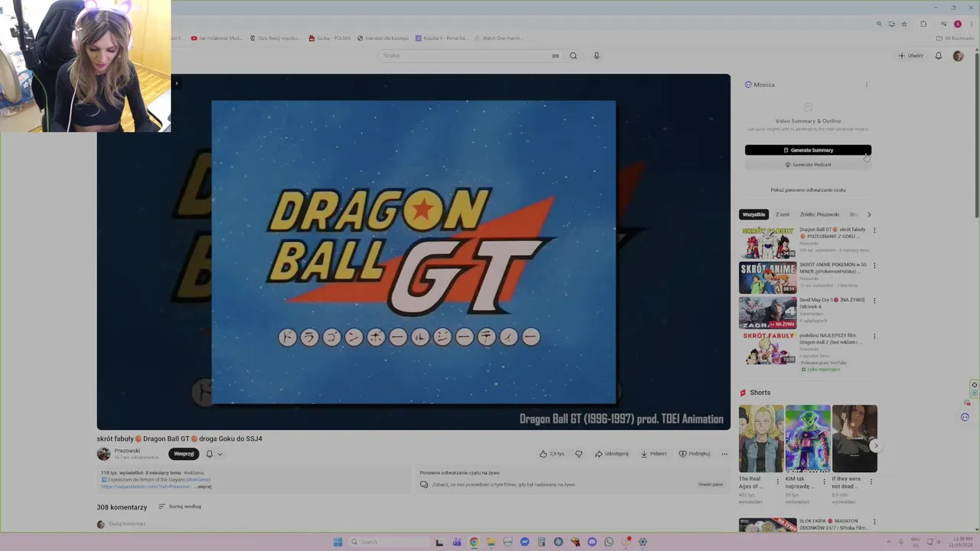This screenshot has height=551, width=980.
Task: Open the 'Watch One-Punch' bookmark
Action: pos(498,38)
